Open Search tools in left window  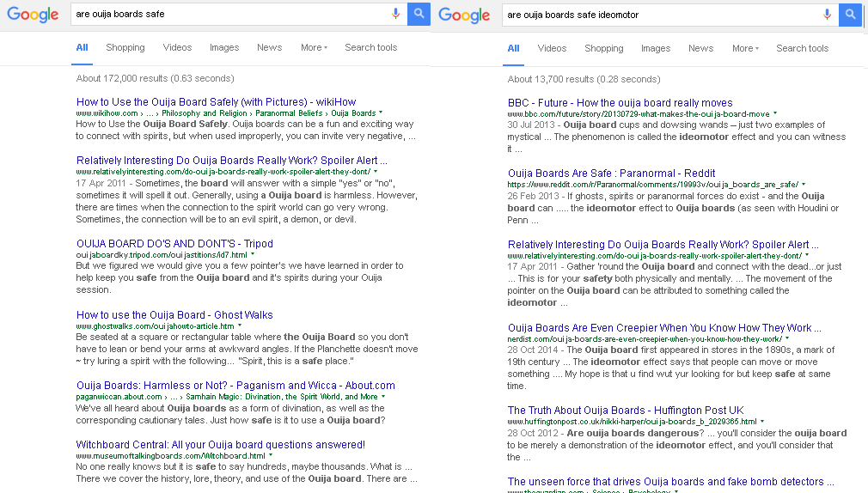click(x=371, y=47)
